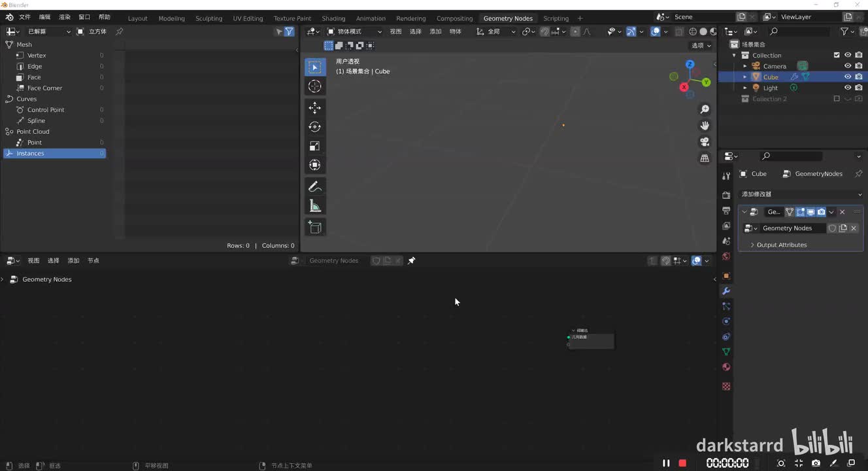This screenshot has height=471, width=868.
Task: Click the modifier node group name field
Action: coord(792,228)
